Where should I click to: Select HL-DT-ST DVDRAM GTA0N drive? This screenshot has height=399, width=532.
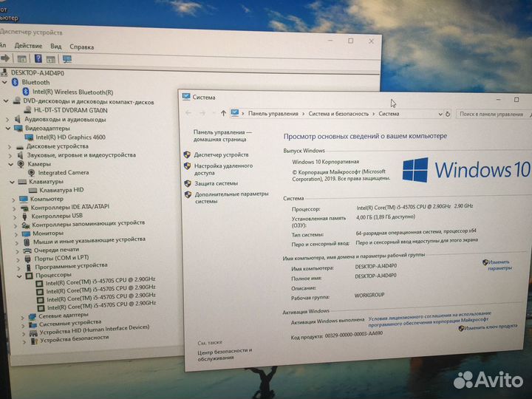pyautogui.click(x=71, y=110)
